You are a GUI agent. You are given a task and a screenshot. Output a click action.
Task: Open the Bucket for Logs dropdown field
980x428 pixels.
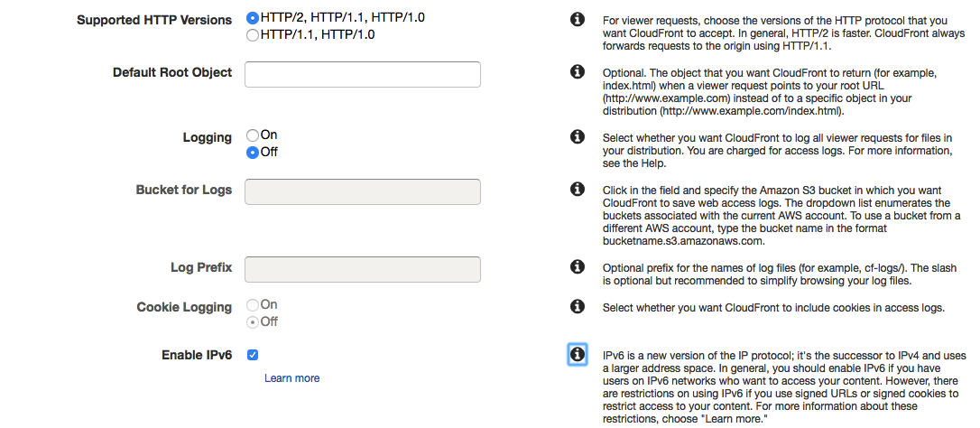tap(363, 191)
